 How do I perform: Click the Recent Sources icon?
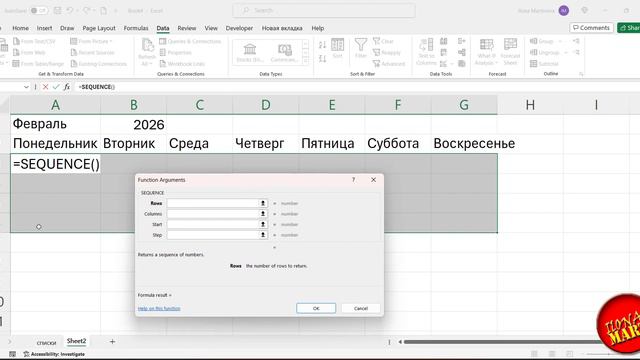coord(74,53)
